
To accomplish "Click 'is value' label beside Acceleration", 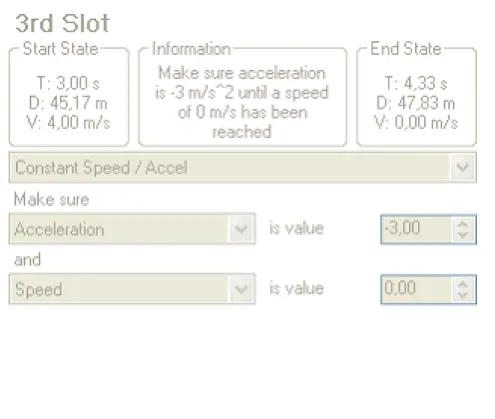I will (297, 228).
